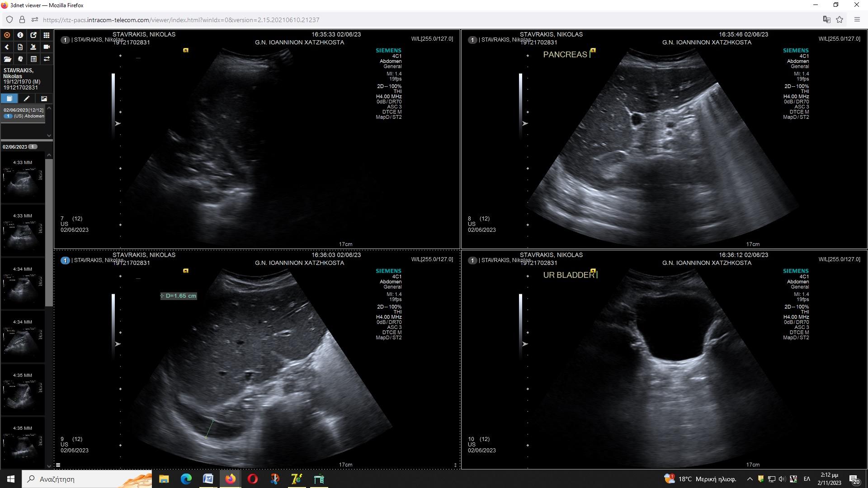Open the grid layout icon
The width and height of the screenshot is (868, 488).
point(46,35)
